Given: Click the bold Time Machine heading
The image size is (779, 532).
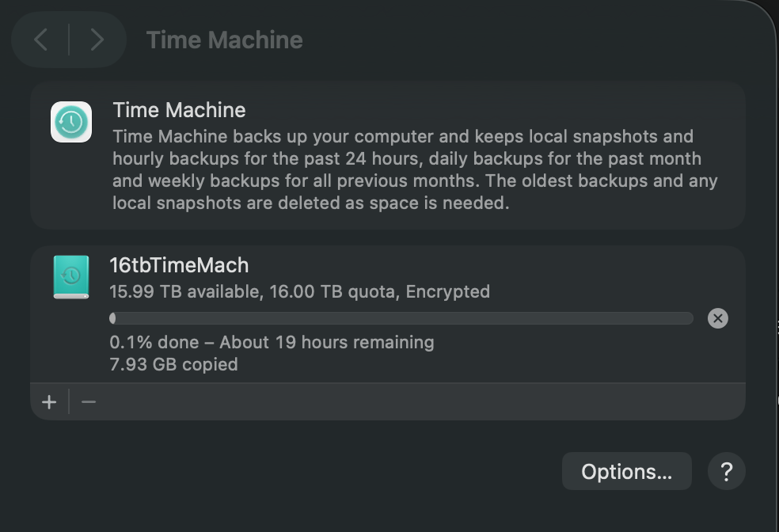Looking at the screenshot, I should click(x=179, y=110).
